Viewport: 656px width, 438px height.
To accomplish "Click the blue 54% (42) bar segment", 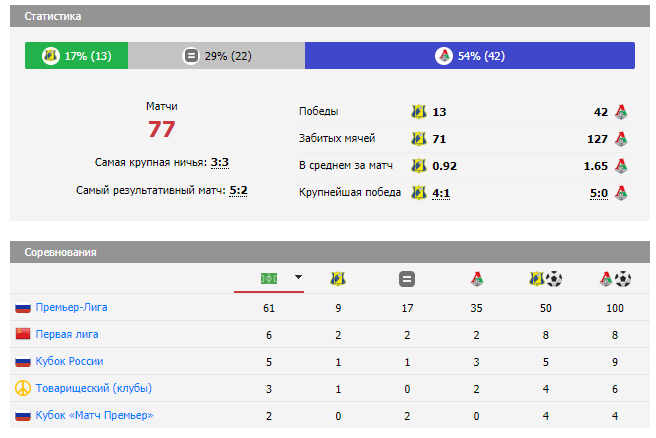I will click(x=469, y=56).
